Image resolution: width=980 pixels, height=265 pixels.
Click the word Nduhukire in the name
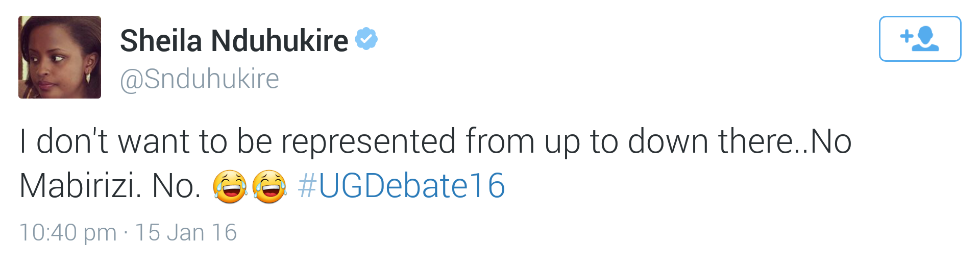280,40
